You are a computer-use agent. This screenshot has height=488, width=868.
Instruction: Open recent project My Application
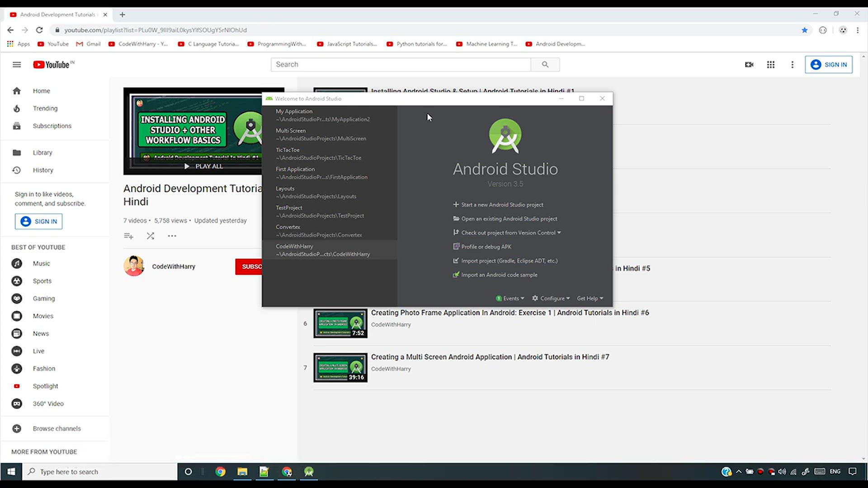tap(330, 115)
